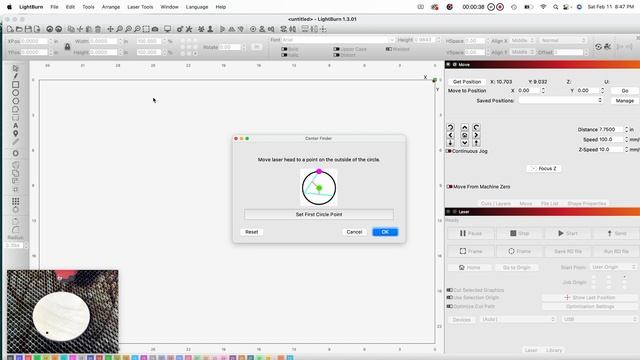640x360 pixels.
Task: Choose the Rectangle drawing tool
Action: click(16, 85)
